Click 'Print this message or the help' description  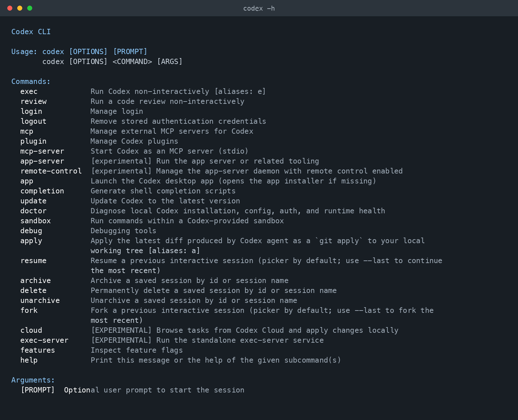pyautogui.click(x=216, y=360)
